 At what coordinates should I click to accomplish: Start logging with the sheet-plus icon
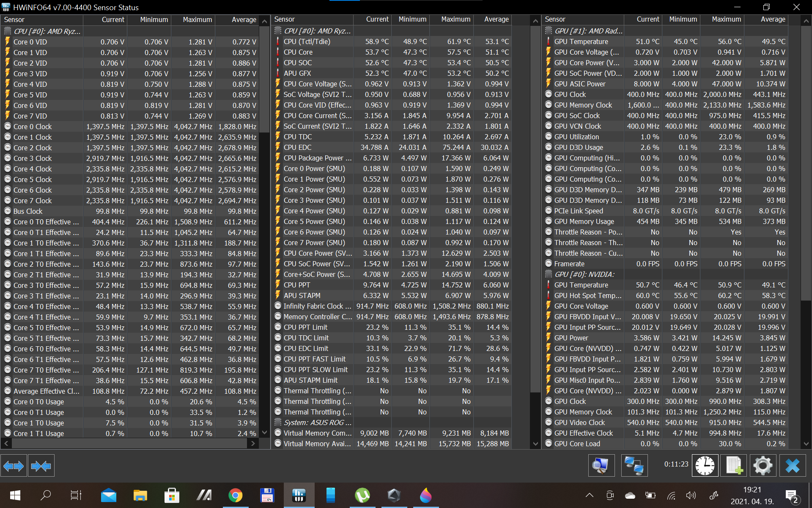point(734,465)
